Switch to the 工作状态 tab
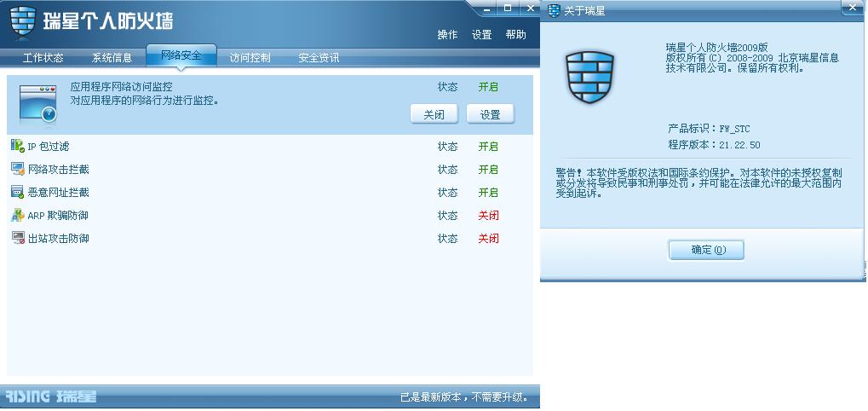Viewport: 868px width, 411px height. (x=43, y=58)
